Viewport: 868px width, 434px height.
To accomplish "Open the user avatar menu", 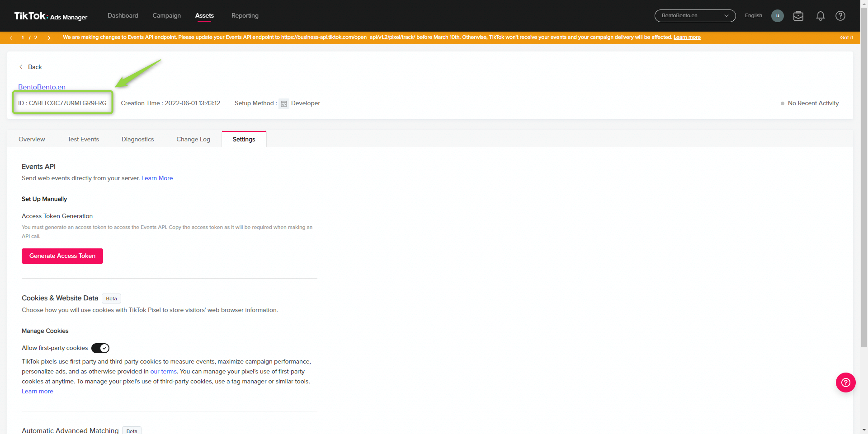I will [777, 16].
